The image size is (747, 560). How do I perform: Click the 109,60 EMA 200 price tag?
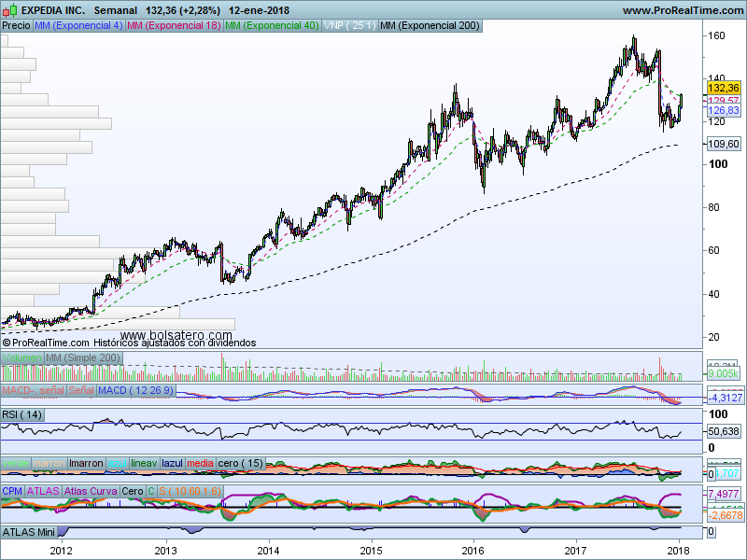723,144
